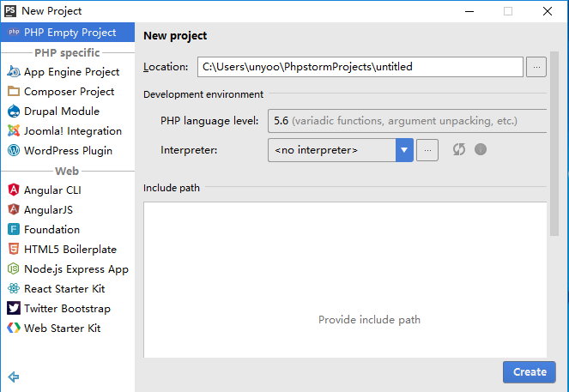Click the Joomla! Integration icon
This screenshot has height=392, width=569.
[x=14, y=130]
